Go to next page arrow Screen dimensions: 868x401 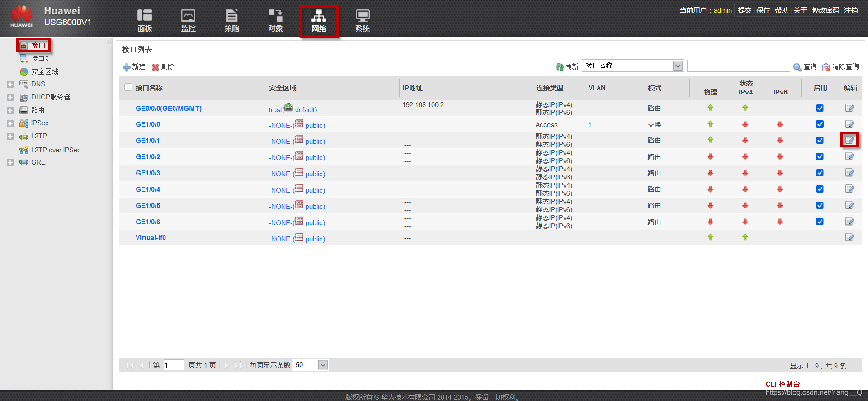pyautogui.click(x=226, y=365)
